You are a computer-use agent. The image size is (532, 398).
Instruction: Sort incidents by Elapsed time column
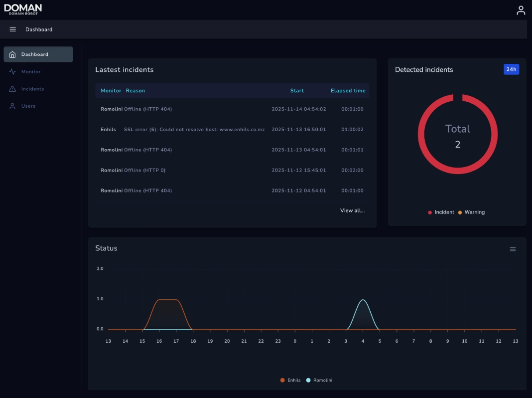tap(348, 91)
